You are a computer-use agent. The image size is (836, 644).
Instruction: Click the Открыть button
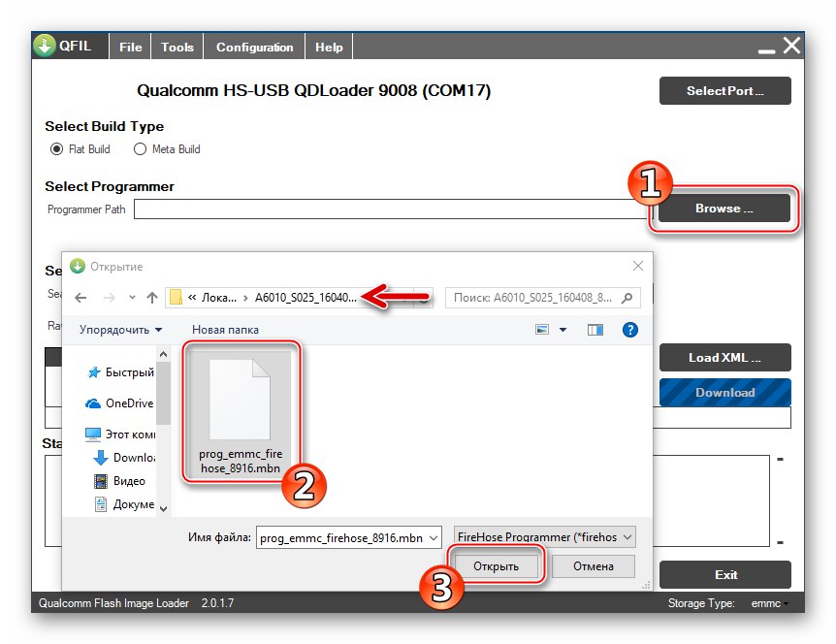(x=496, y=566)
